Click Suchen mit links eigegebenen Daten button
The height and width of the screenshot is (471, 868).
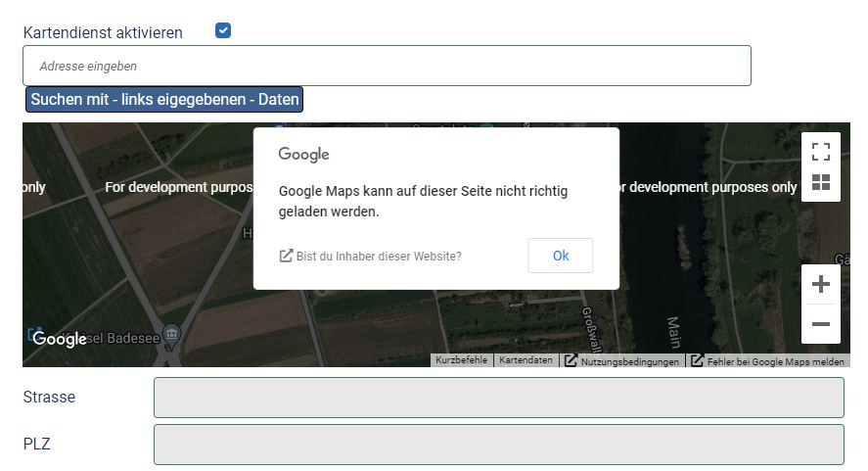click(164, 99)
